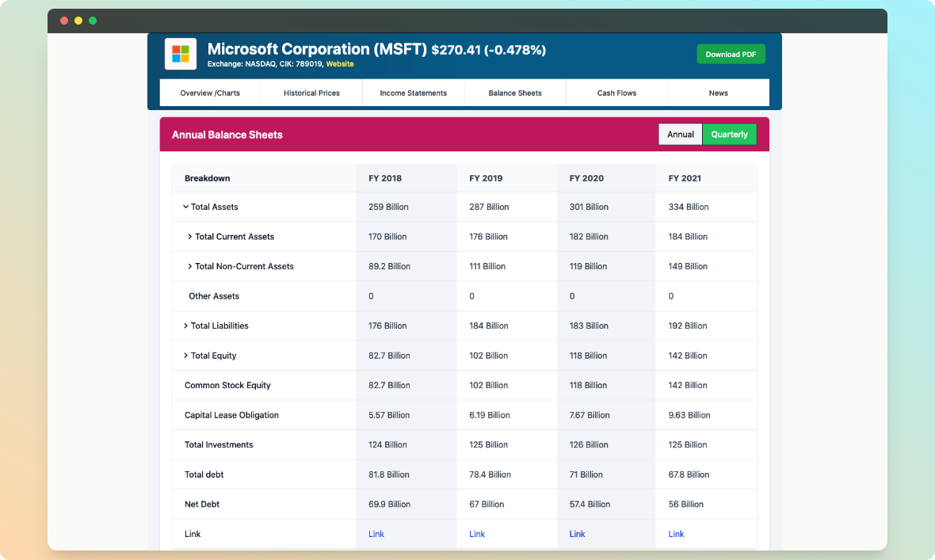The image size is (935, 560).
Task: Click the 334 Billion Total Assets value
Action: click(x=689, y=207)
